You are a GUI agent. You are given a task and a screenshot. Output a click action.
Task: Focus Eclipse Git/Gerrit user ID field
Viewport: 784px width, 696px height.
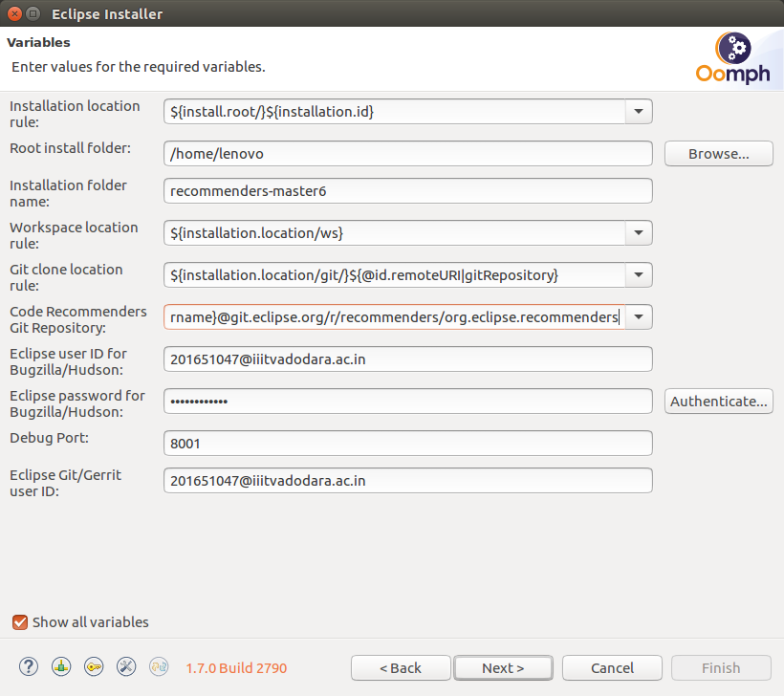408,481
